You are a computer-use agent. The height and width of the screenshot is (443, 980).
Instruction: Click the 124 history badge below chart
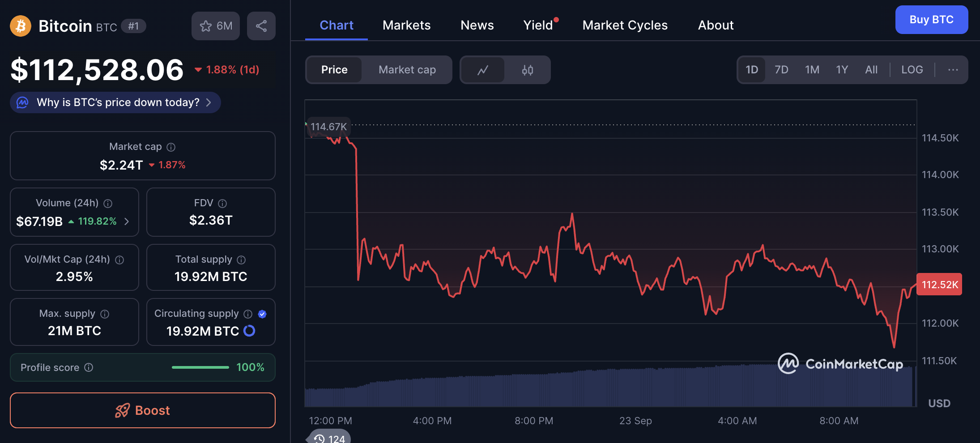pyautogui.click(x=329, y=438)
